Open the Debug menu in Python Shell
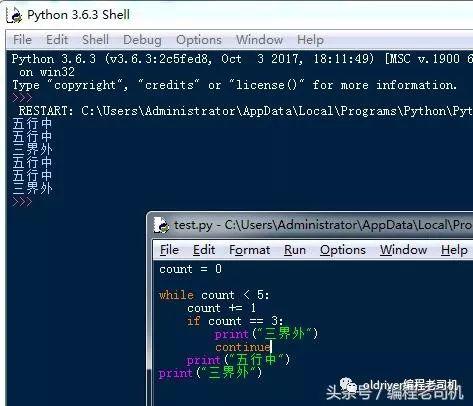473x406 pixels. click(x=142, y=40)
